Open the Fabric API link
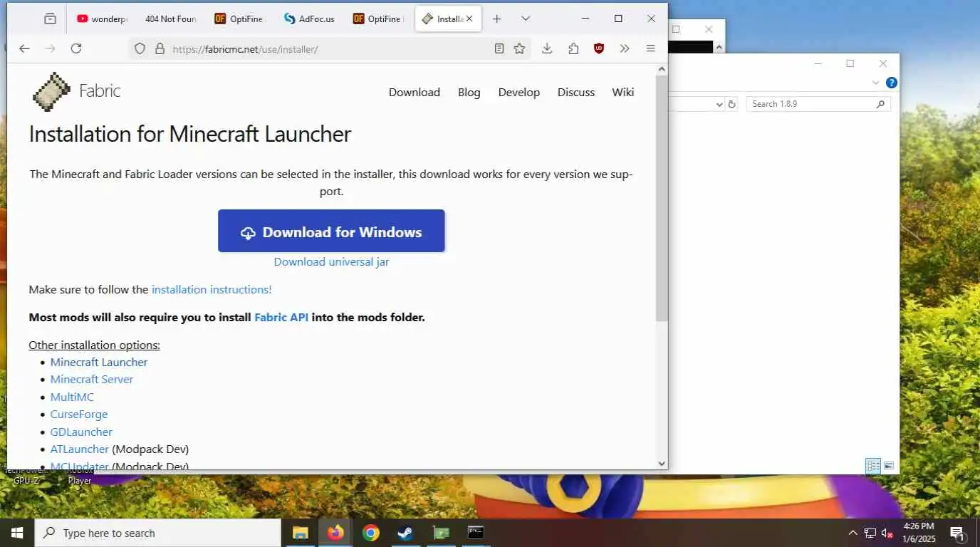 point(281,317)
